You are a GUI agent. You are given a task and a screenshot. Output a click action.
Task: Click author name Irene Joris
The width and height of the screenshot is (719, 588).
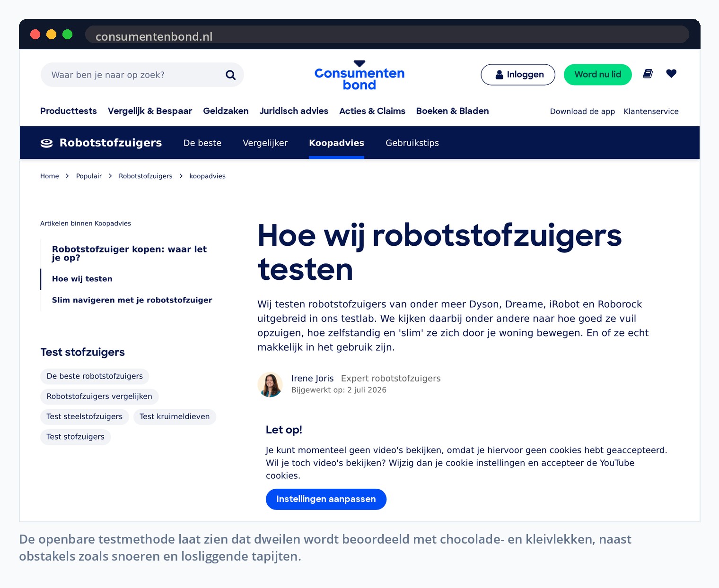click(x=312, y=378)
